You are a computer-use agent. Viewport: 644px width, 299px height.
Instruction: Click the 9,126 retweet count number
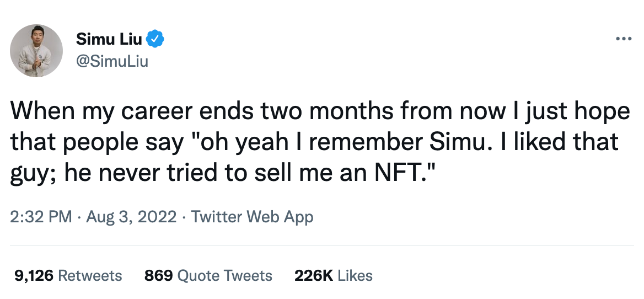tap(33, 275)
